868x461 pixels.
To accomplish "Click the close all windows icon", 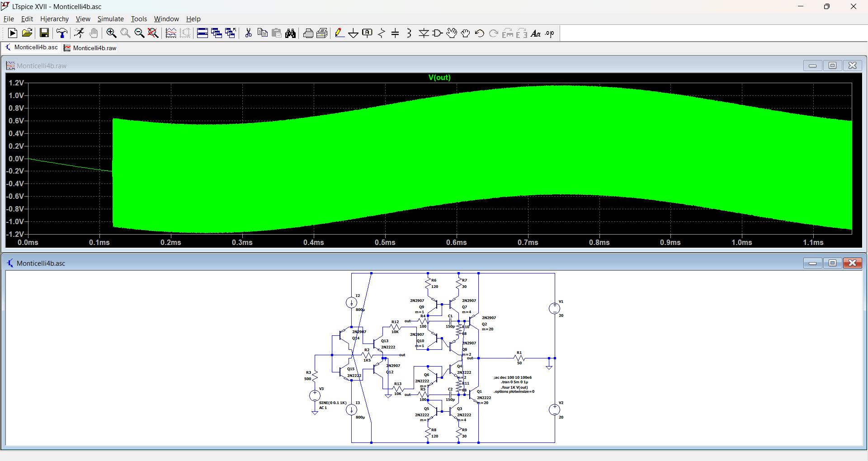I will pos(231,33).
